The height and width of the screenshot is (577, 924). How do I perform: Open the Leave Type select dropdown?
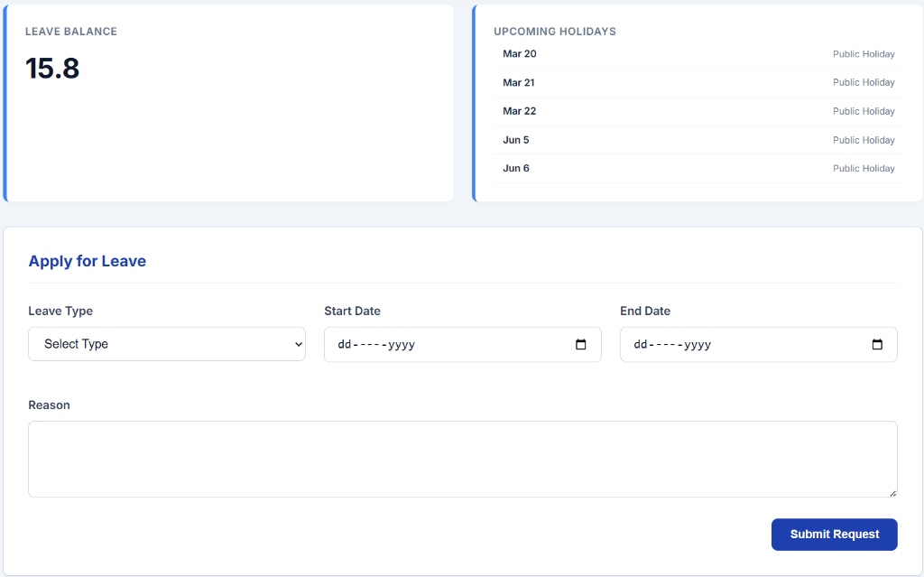coord(167,344)
